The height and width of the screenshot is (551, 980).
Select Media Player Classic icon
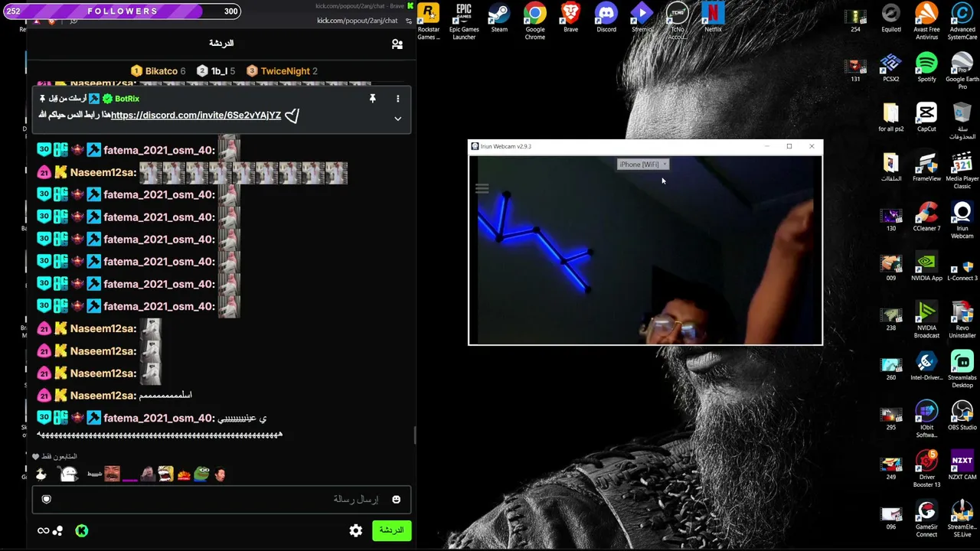pyautogui.click(x=962, y=171)
